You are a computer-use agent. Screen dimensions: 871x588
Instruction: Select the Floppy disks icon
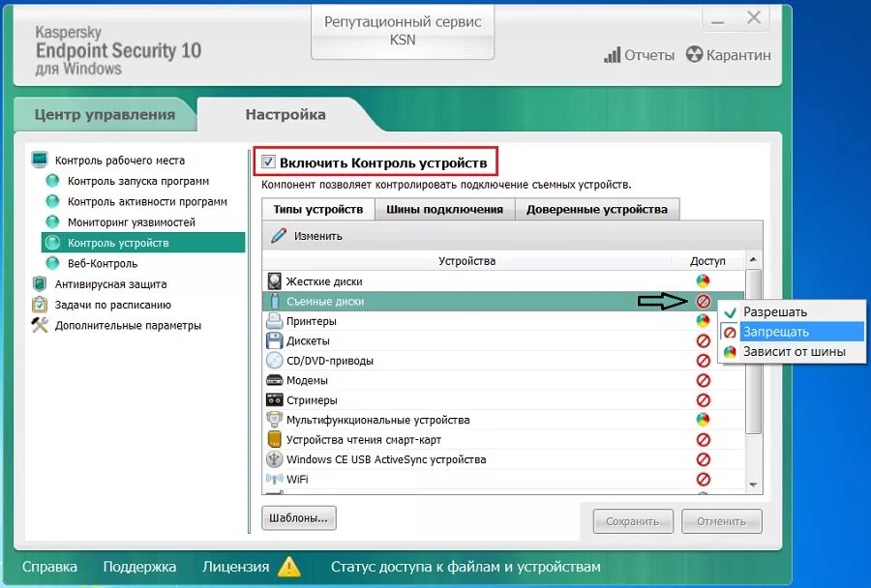point(274,340)
